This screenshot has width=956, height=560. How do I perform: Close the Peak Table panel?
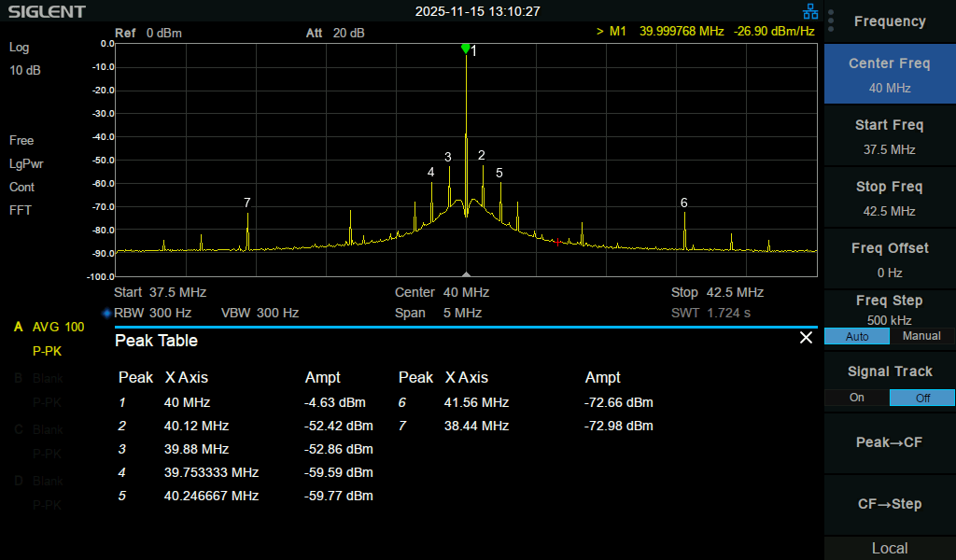tap(806, 338)
